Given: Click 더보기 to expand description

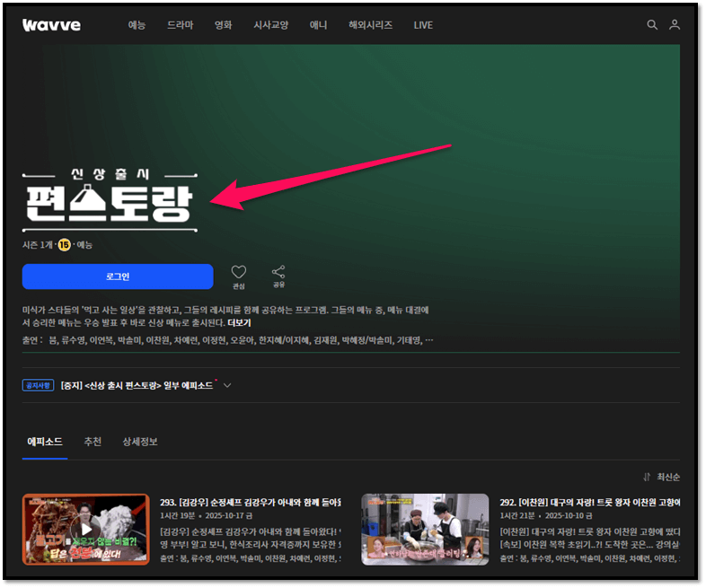Looking at the screenshot, I should coord(239,323).
